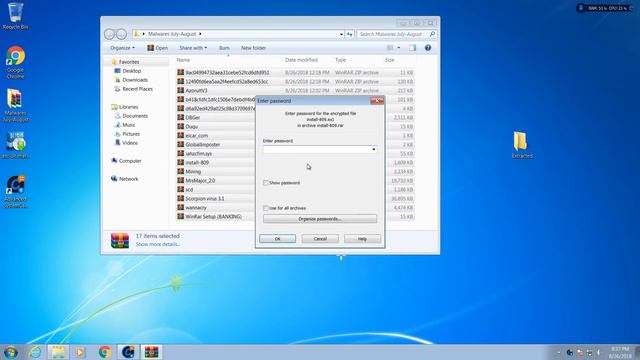This screenshot has height=360, width=640.
Task: Open Chrome from the taskbar
Action: tap(104, 352)
